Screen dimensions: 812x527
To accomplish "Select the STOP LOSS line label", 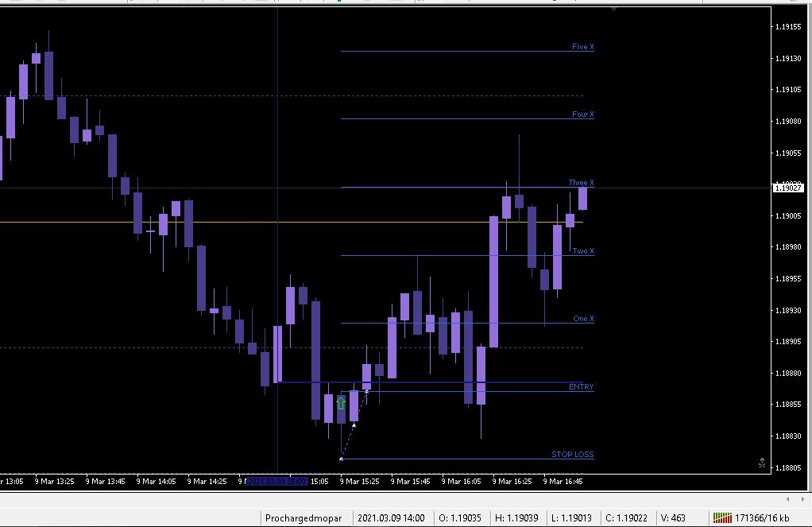I will point(573,455).
